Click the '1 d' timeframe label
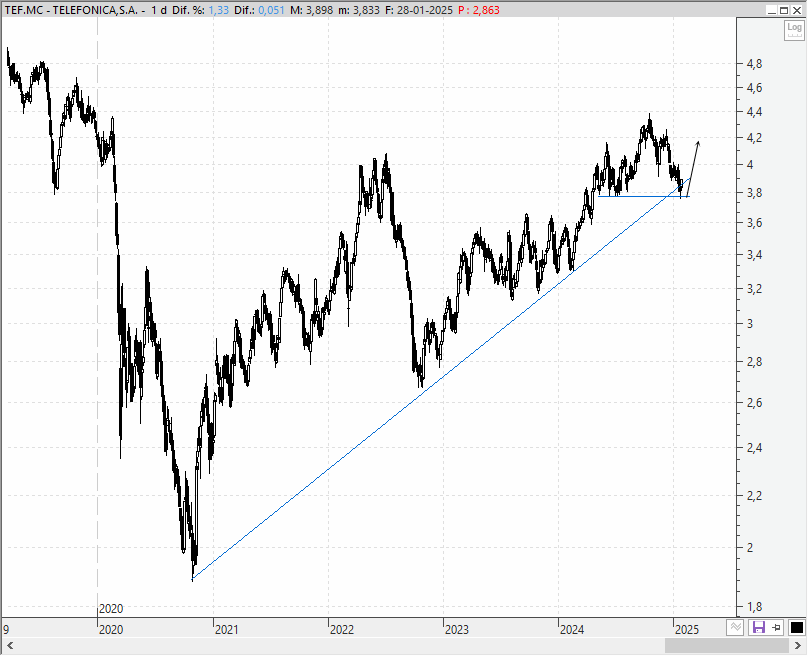Viewport: 808px width, 656px height. (x=159, y=10)
